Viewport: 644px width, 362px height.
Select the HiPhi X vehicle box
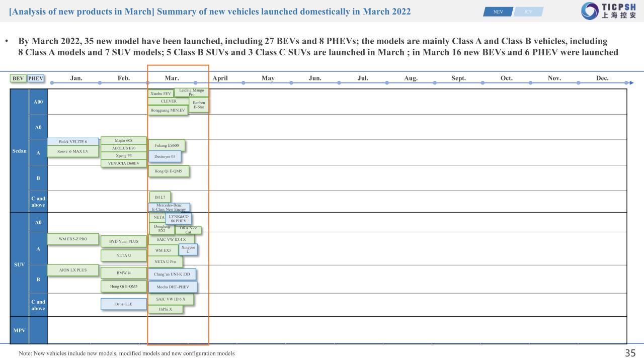pyautogui.click(x=165, y=309)
